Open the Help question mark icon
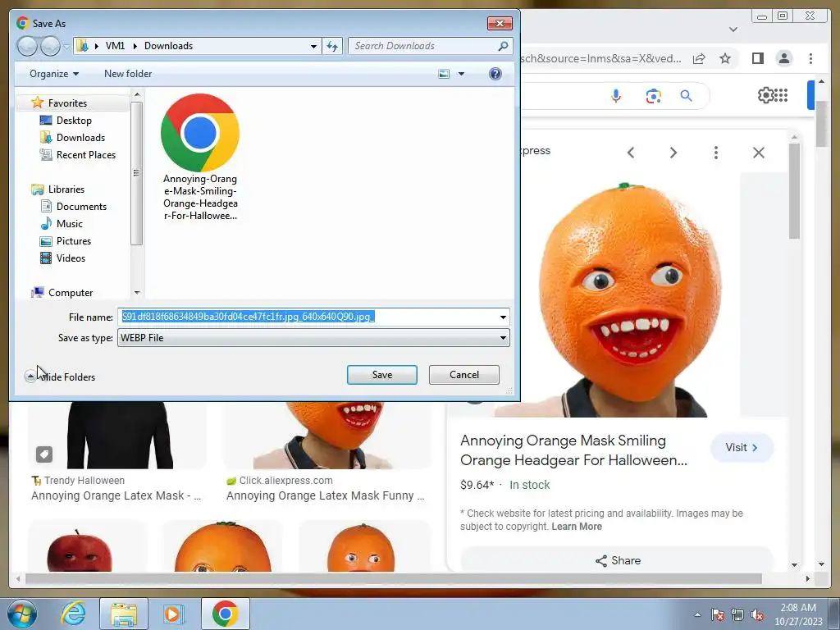 point(495,74)
